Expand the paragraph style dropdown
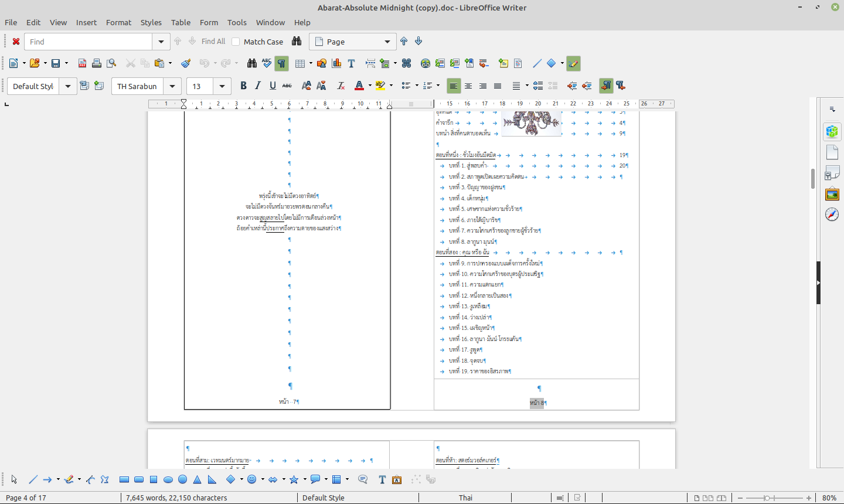The height and width of the screenshot is (504, 844). point(68,86)
